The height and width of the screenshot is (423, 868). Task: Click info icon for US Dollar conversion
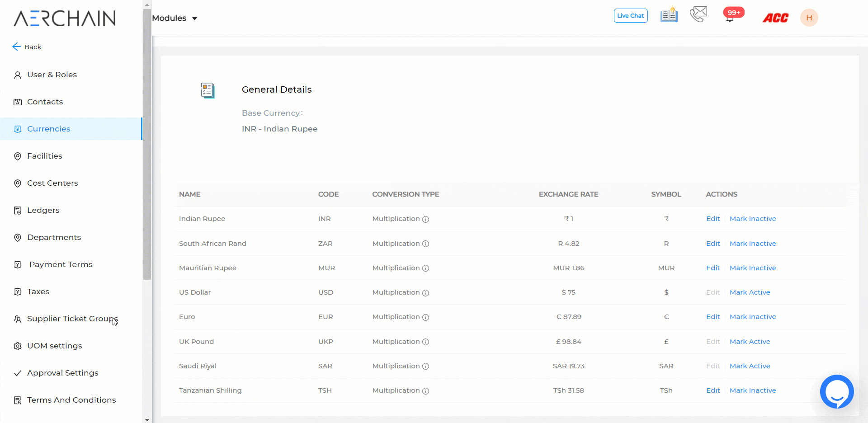coord(425,293)
